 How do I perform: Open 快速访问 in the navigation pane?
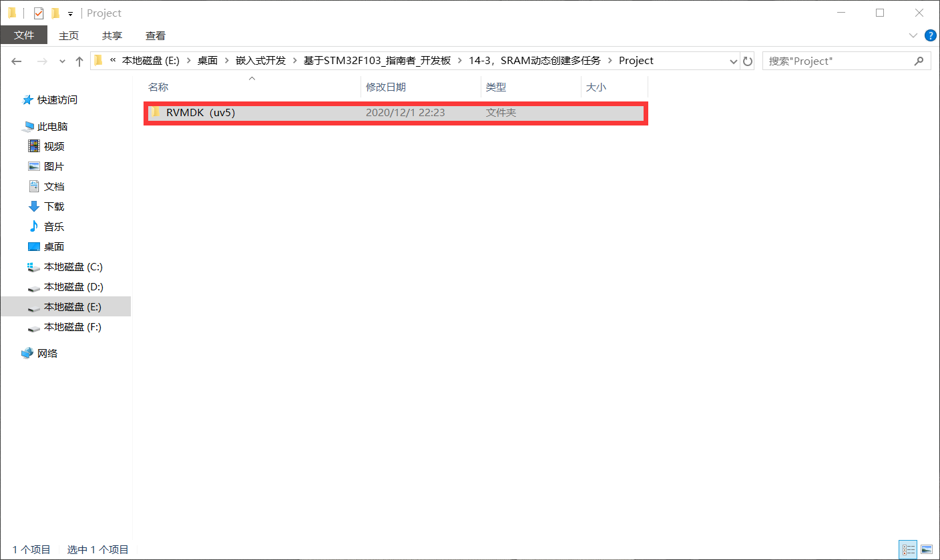[57, 100]
